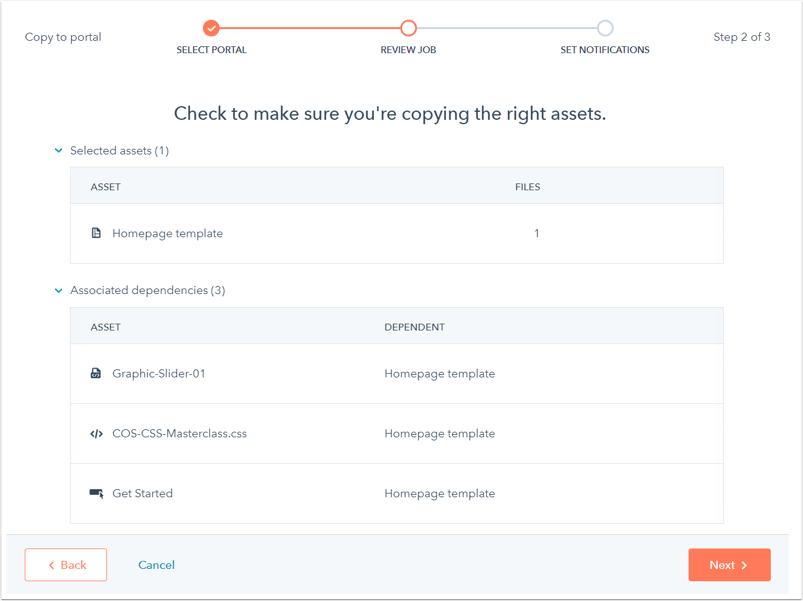Click the Homepage template document icon

(x=96, y=233)
